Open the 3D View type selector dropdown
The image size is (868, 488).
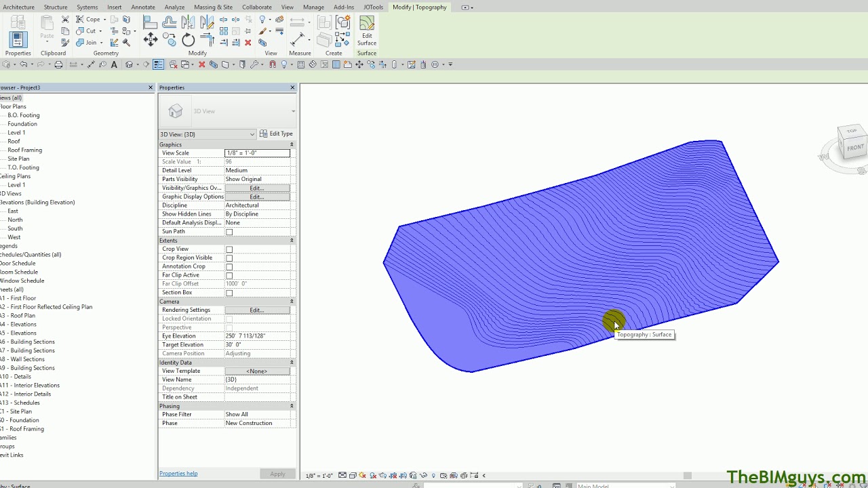pos(293,111)
